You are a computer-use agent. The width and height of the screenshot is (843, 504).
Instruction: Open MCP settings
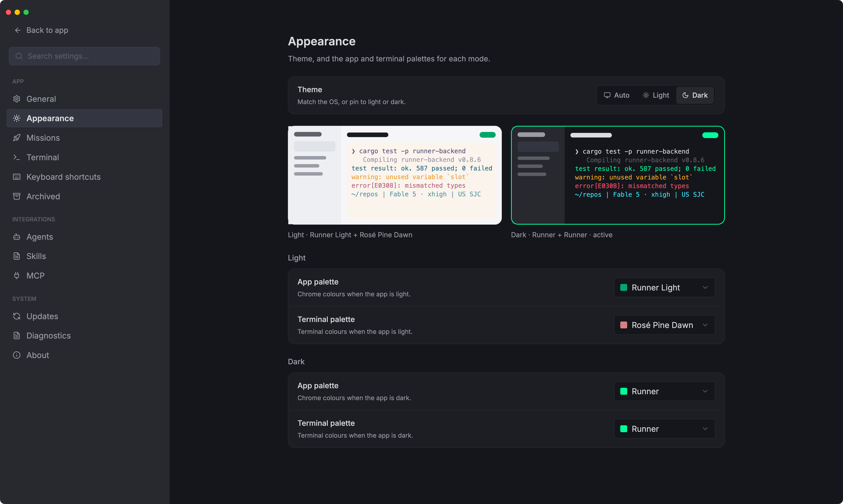tap(84, 275)
